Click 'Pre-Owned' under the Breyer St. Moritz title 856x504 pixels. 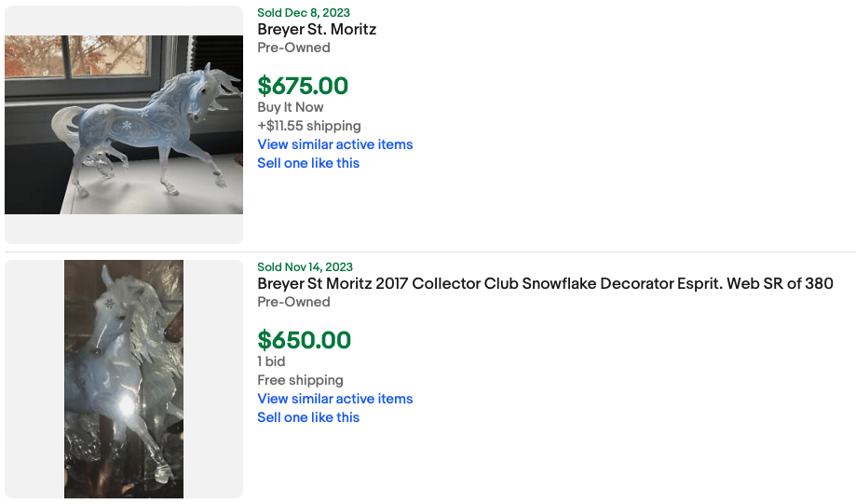293,48
